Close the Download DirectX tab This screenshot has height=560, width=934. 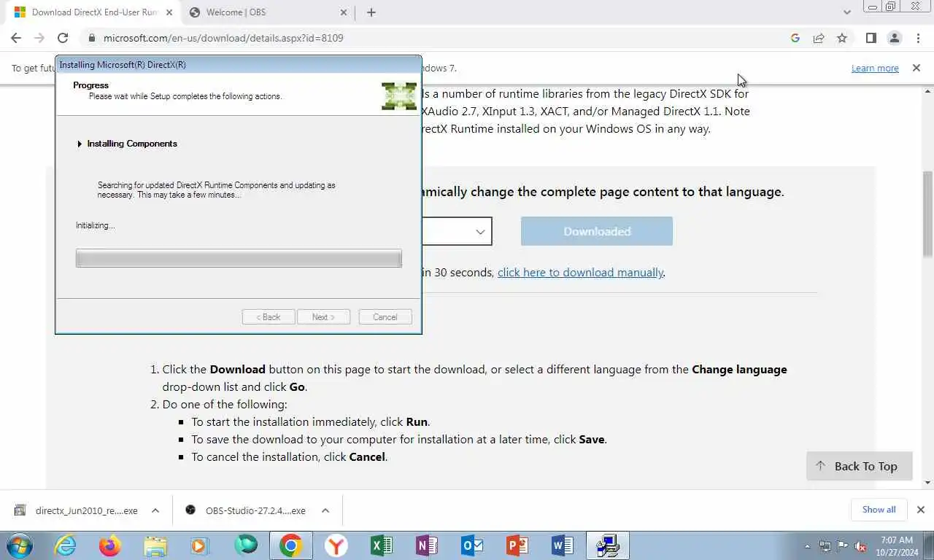coord(169,12)
